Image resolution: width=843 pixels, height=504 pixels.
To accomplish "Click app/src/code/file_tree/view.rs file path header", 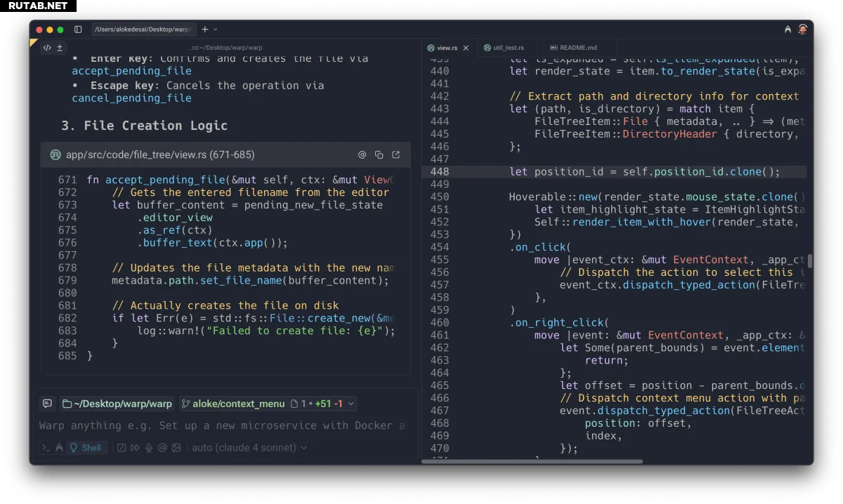I will (x=160, y=154).
